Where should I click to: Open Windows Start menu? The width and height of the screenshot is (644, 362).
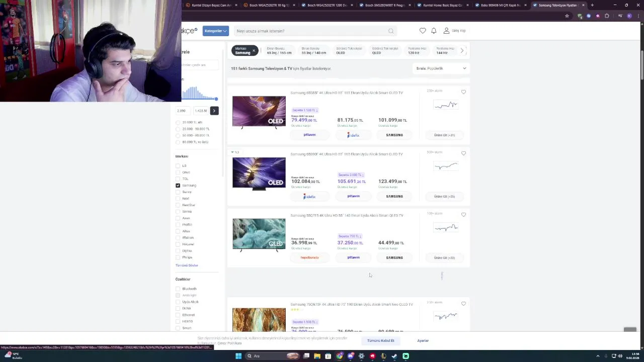(x=238, y=356)
